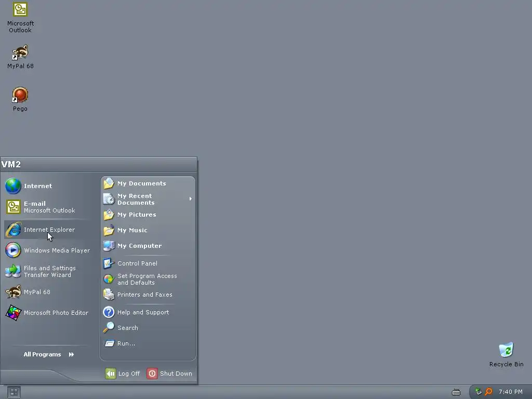532x399 pixels.
Task: Open My Documents folder
Action: click(148, 183)
